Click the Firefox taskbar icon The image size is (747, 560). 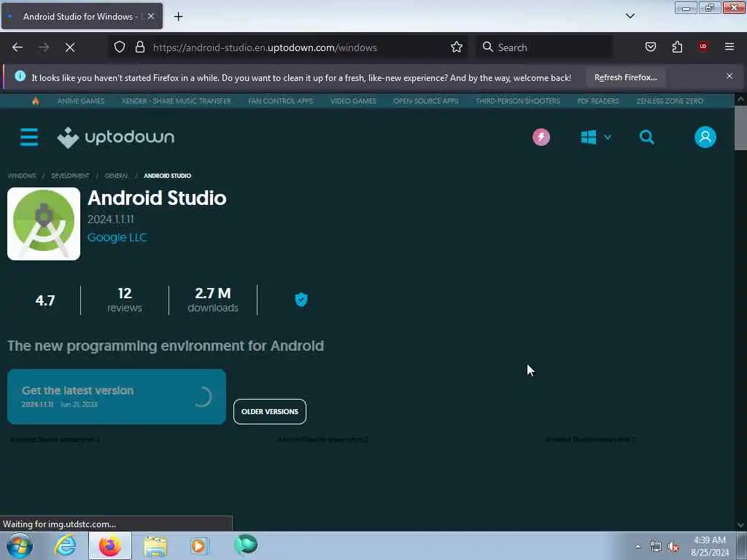pos(110,545)
